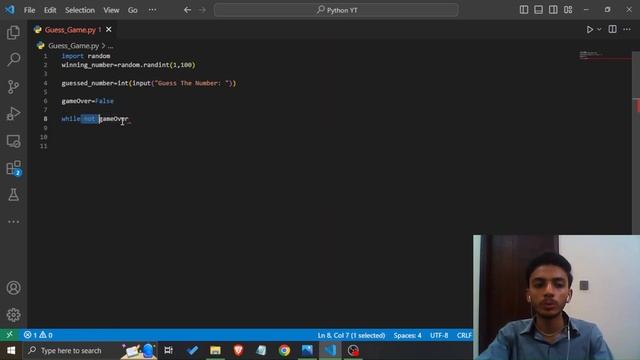Image resolution: width=640 pixels, height=360 pixels.
Task: Show hidden menu bar items ellipsis
Action: coord(152,10)
